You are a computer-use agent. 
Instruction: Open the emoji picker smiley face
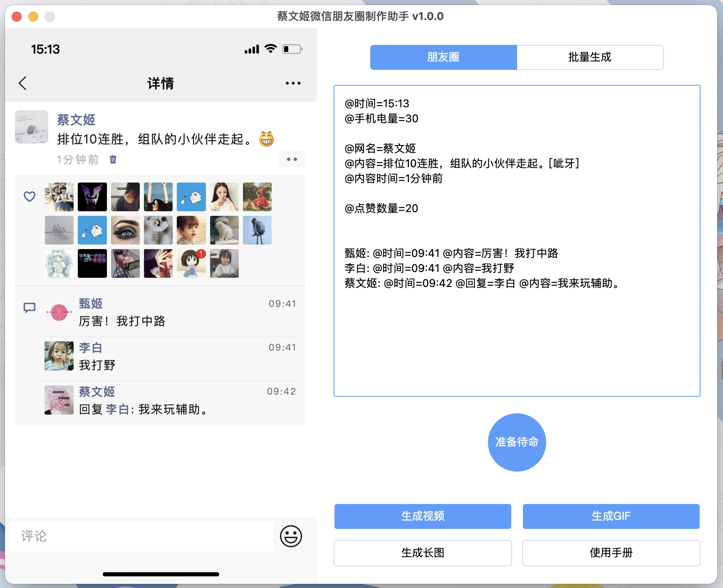click(291, 536)
